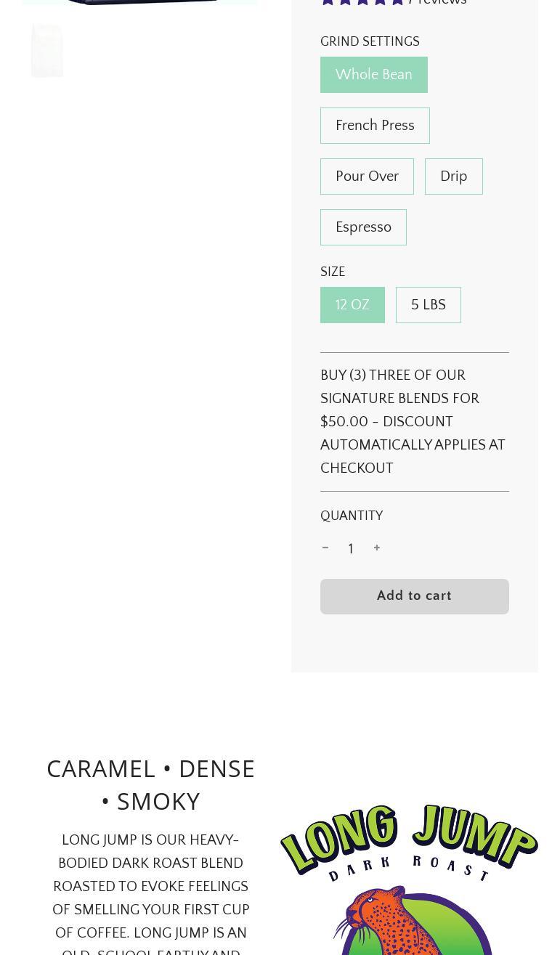Click the purple star rating icons

[362, 2]
